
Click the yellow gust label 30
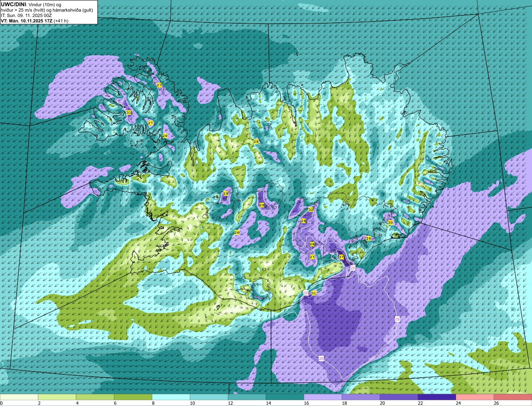pos(390,223)
